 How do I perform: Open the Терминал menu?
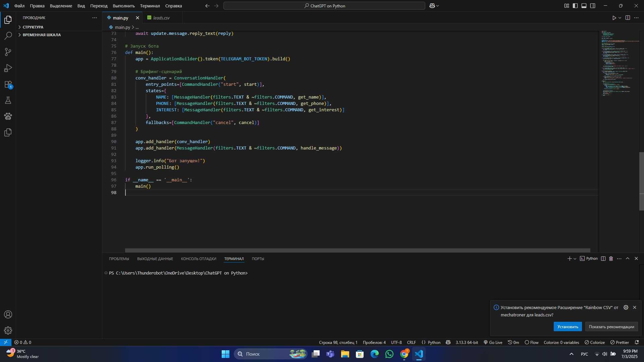(150, 6)
